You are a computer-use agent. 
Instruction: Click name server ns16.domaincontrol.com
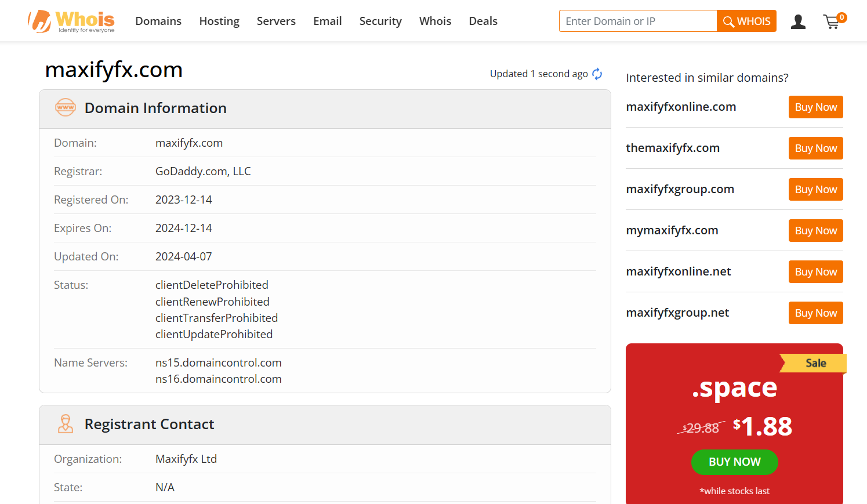pos(219,379)
